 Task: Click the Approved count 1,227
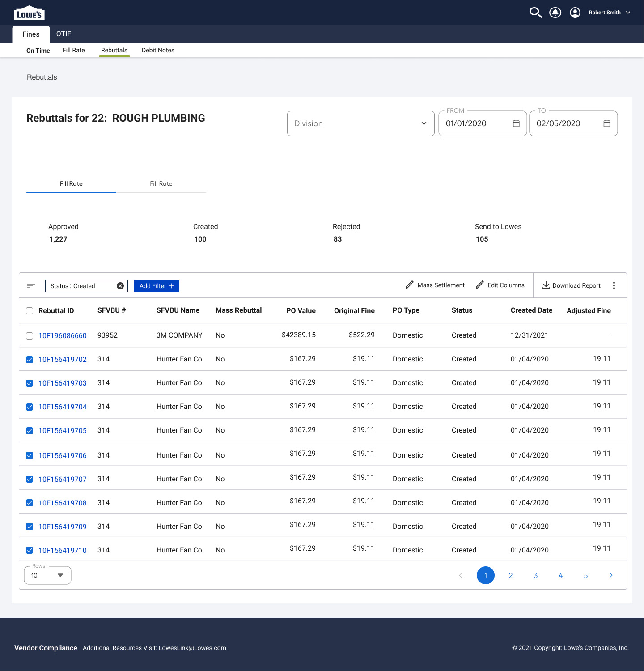(58, 239)
